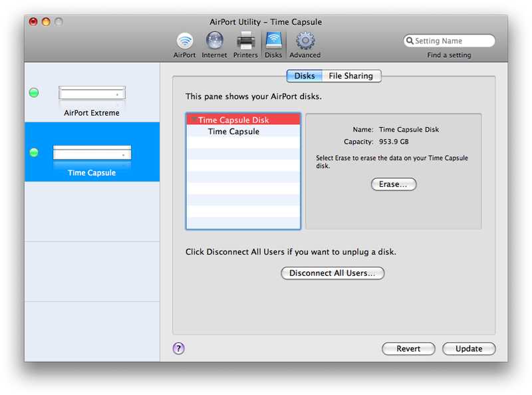Click the Update button
532x395 pixels.
pos(469,348)
